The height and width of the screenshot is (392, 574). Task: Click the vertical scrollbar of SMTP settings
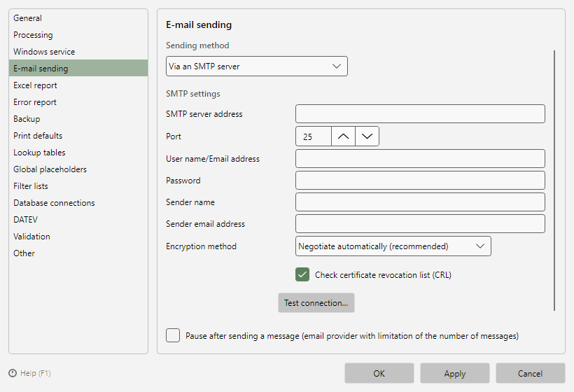554,181
